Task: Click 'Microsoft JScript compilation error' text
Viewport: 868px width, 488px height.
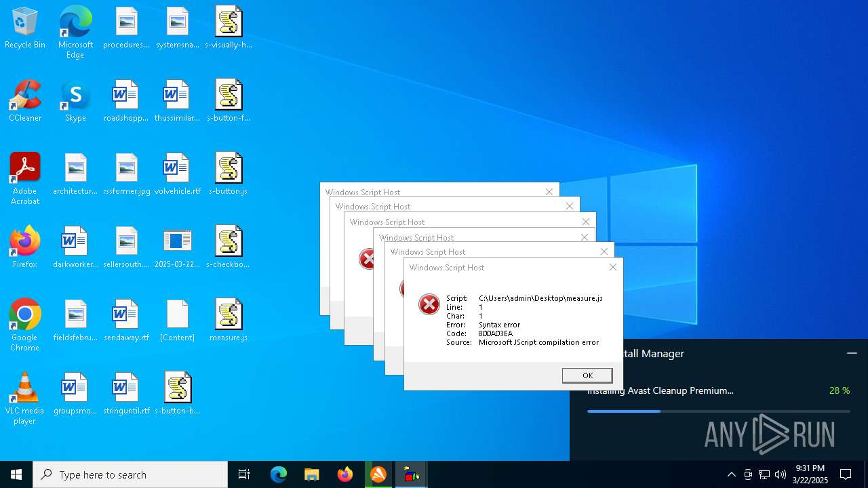Action: pyautogui.click(x=538, y=342)
